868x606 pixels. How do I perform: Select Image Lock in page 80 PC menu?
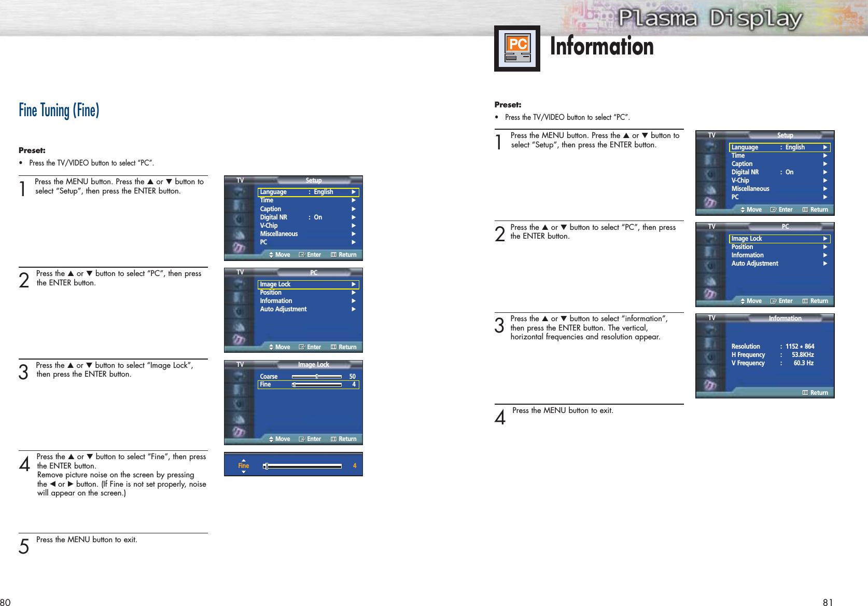pos(309,284)
